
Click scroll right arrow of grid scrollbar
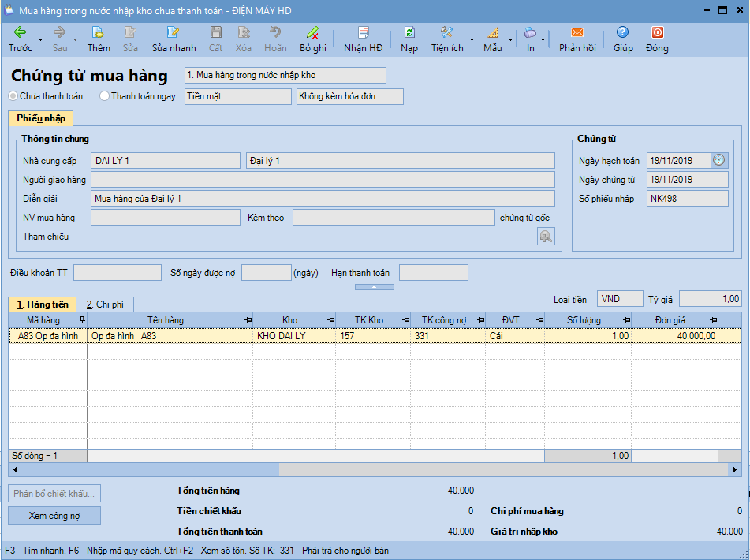click(735, 469)
